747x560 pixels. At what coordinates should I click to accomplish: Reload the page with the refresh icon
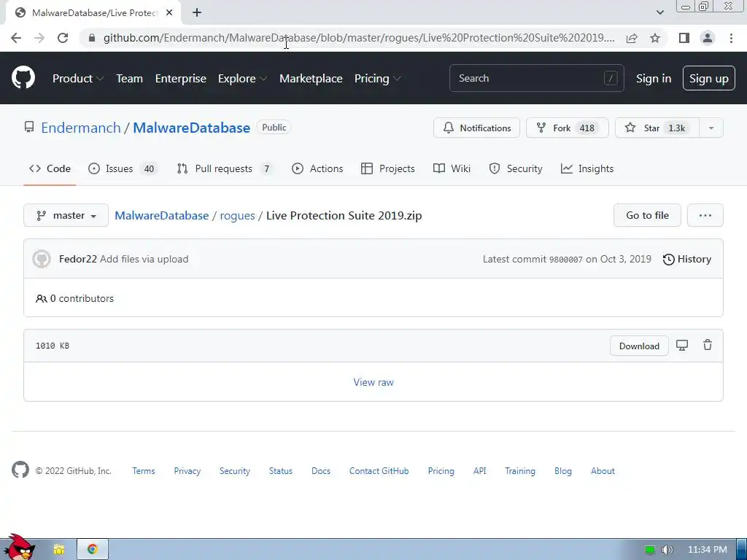pos(63,38)
